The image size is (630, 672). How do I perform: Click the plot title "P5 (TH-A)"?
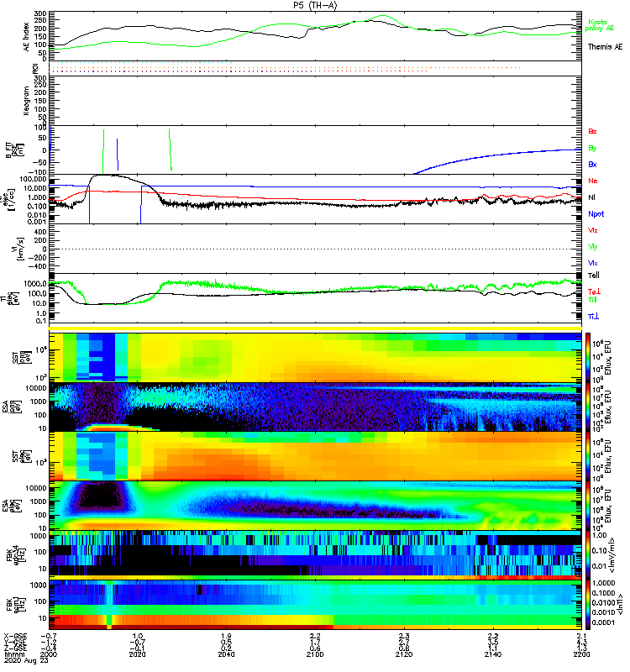pyautogui.click(x=315, y=5)
